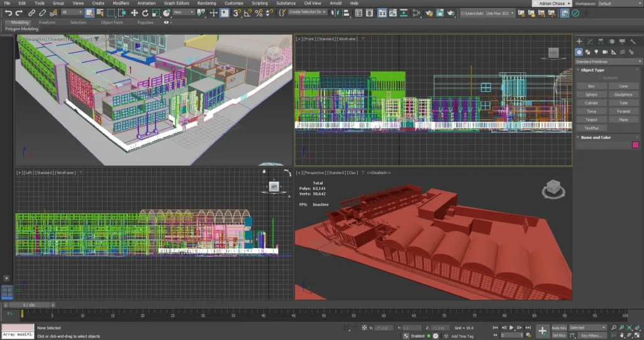Open the Schematic View icon

point(404,13)
